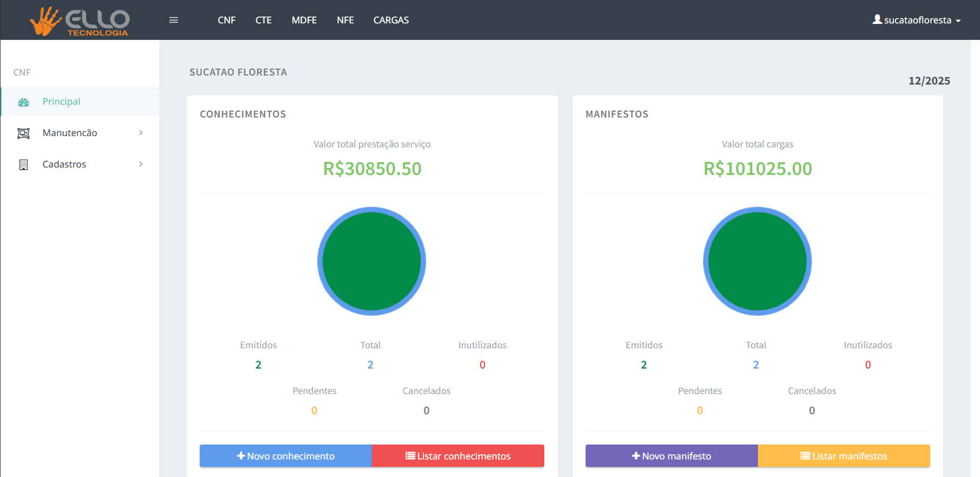Click the user profile avatar icon
This screenshot has height=477, width=980.
pos(877,20)
